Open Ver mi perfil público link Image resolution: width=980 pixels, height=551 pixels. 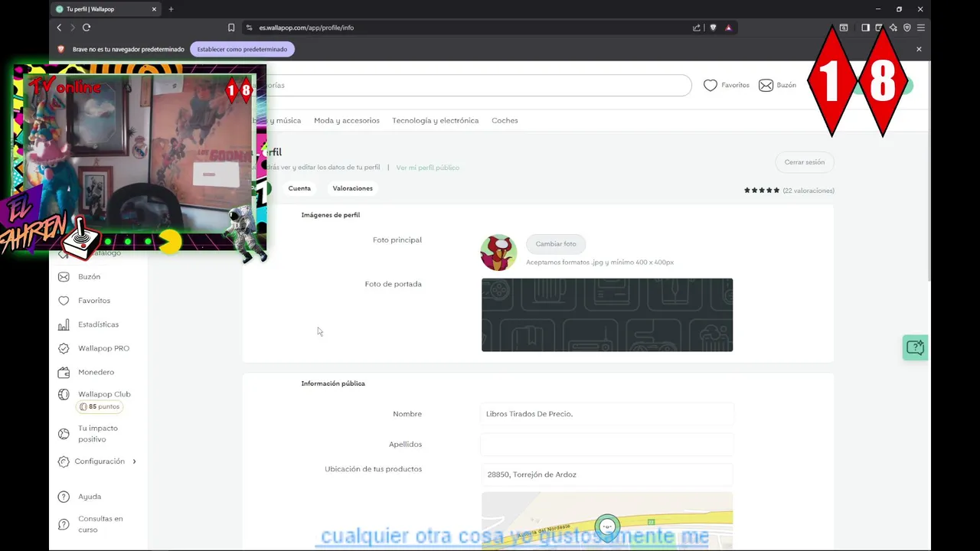(x=428, y=168)
